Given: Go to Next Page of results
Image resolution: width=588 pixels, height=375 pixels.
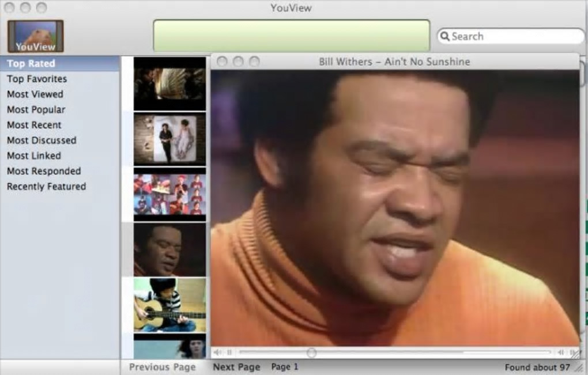Looking at the screenshot, I should click(236, 367).
